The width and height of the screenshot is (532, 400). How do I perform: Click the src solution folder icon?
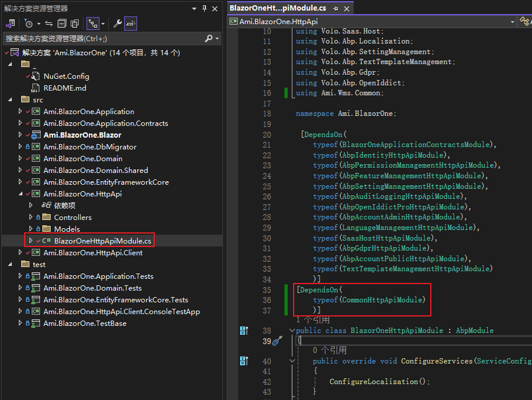[25, 100]
